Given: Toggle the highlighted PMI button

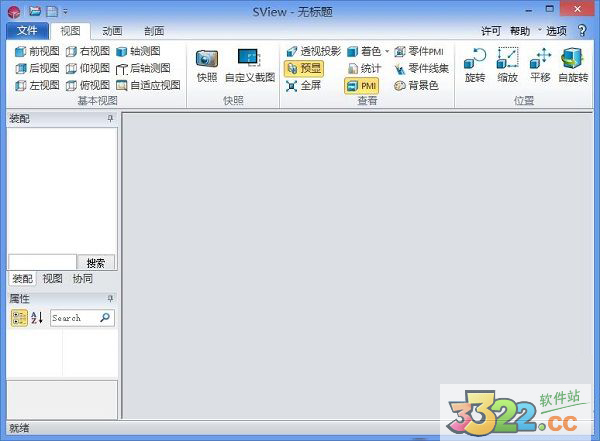Looking at the screenshot, I should pyautogui.click(x=362, y=86).
